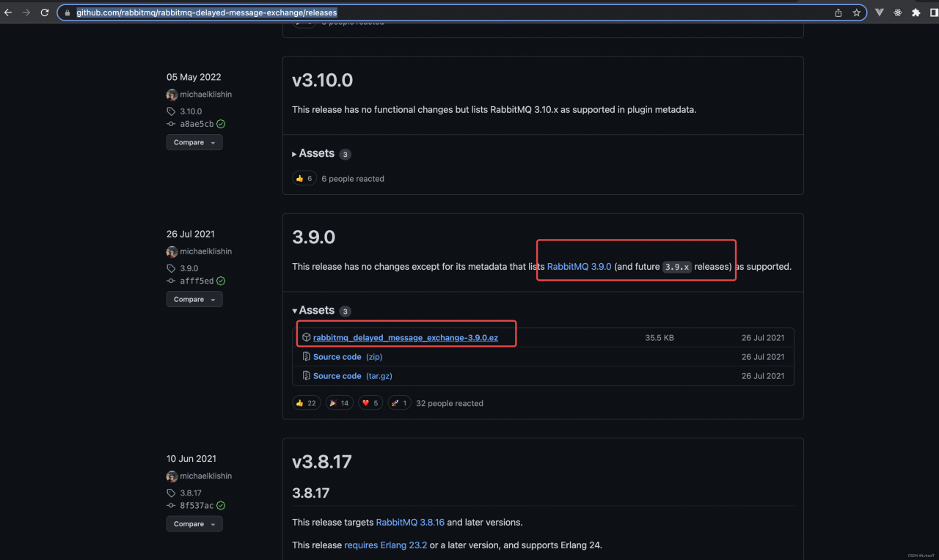Follow the requires Erlang 23.2 link
The image size is (939, 560).
point(386,545)
